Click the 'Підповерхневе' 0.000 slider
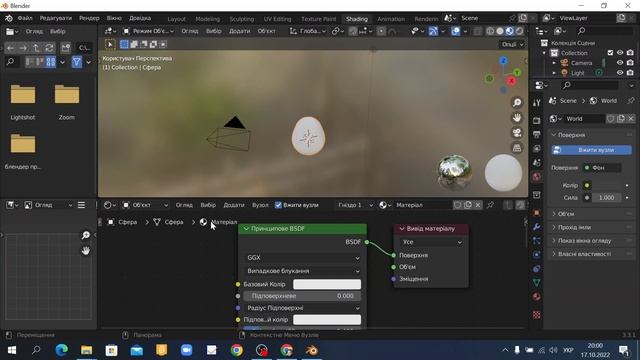 302,296
